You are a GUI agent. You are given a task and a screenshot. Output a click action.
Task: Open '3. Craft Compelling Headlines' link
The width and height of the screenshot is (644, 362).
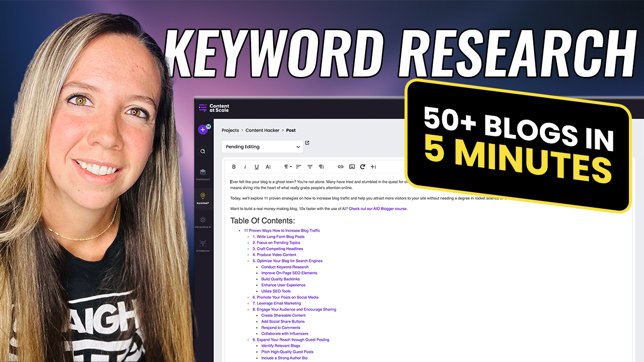click(278, 249)
